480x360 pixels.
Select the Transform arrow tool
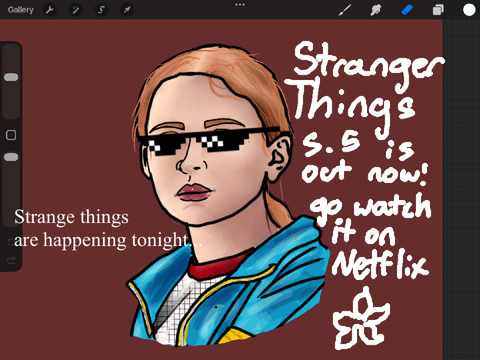tap(127, 10)
